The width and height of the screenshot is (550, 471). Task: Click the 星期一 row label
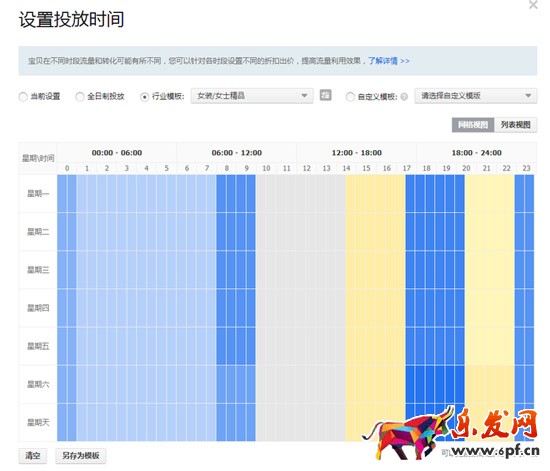point(38,194)
